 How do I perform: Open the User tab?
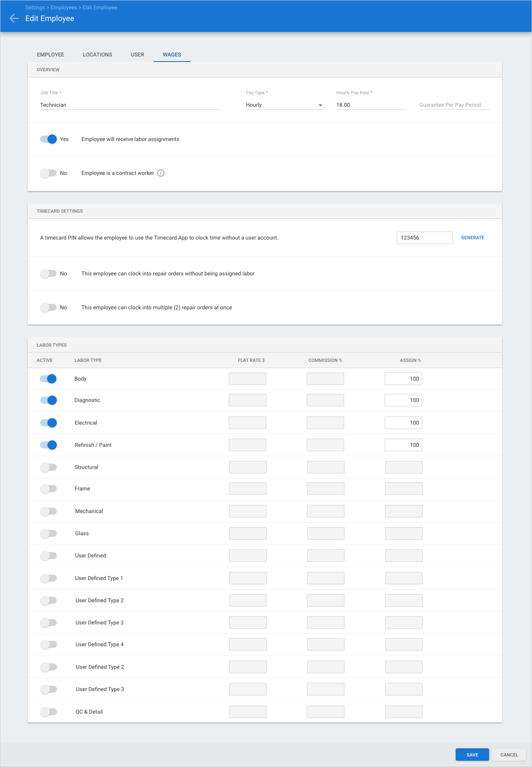tap(137, 55)
